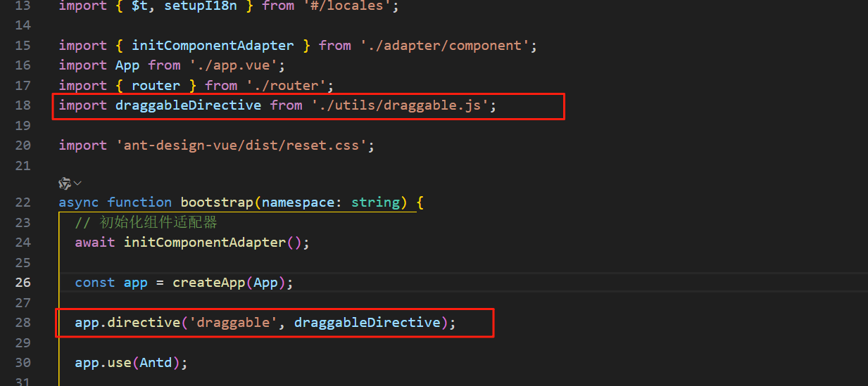868x386 pixels.
Task: Click the async keyword on line 22
Action: tap(80, 202)
